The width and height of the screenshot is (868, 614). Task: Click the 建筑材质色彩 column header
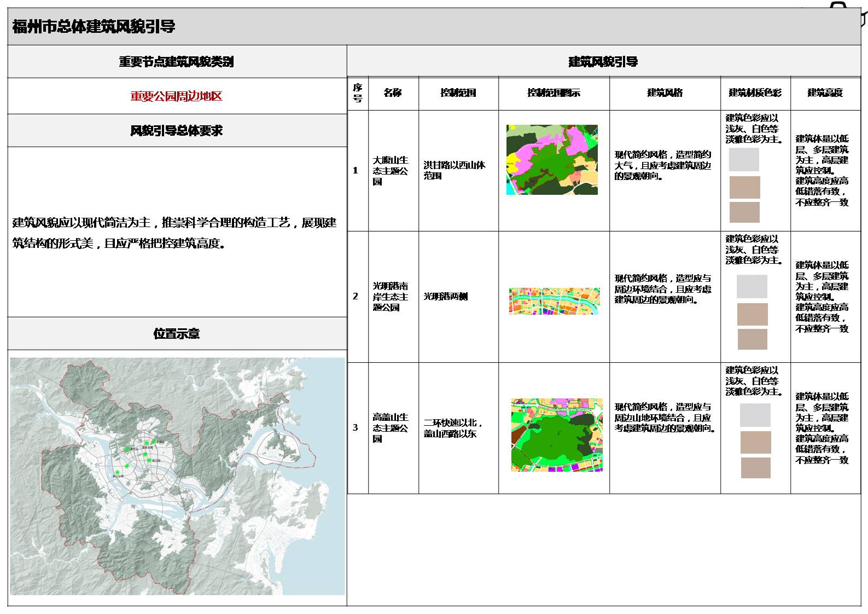tap(755, 93)
